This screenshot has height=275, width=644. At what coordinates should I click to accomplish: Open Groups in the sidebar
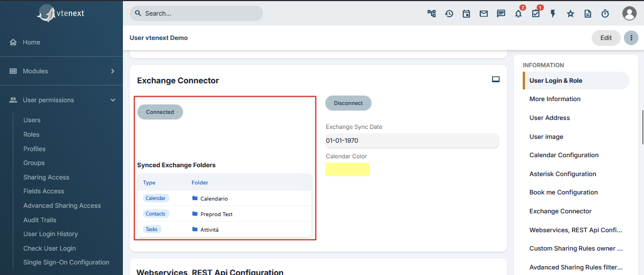pos(34,163)
